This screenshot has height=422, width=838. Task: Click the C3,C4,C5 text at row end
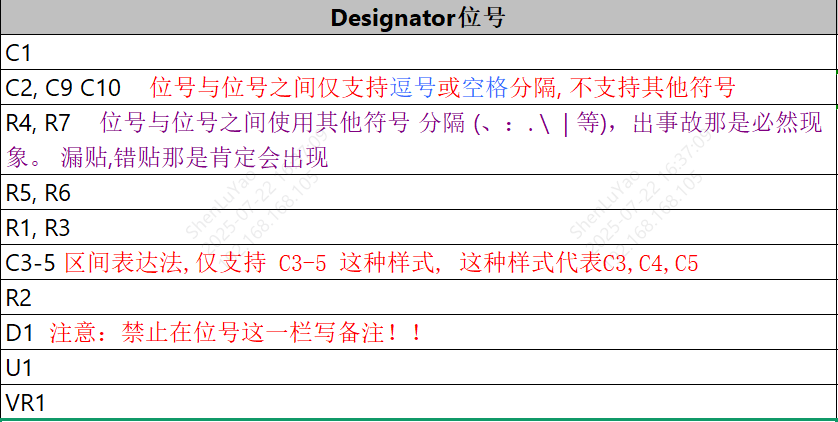650,264
